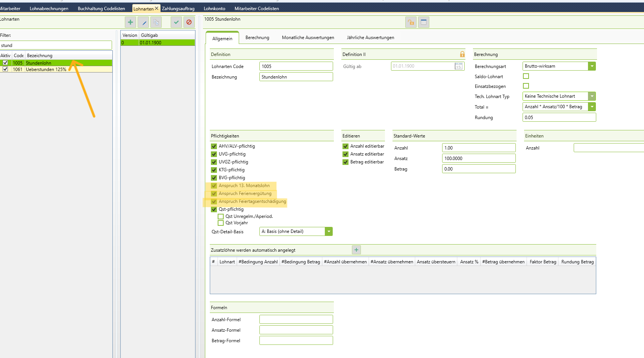Uncheck Anzahl editierbar
This screenshot has width=644, height=358.
pyautogui.click(x=345, y=146)
